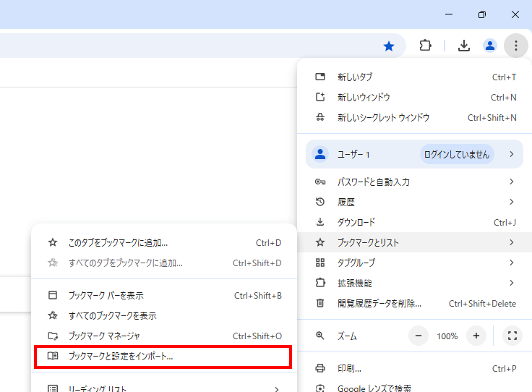Expand the パスワードと自動入力 submenu arrow
The image size is (532, 392).
pos(512,182)
